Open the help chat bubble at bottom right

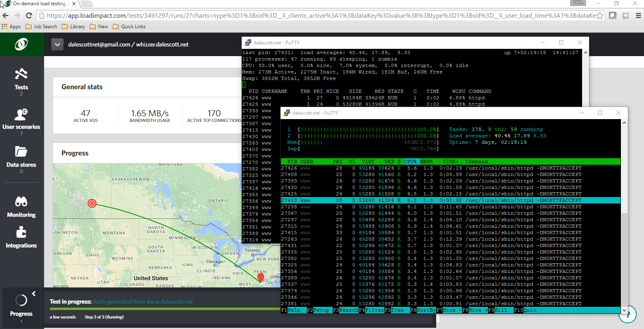tap(628, 314)
